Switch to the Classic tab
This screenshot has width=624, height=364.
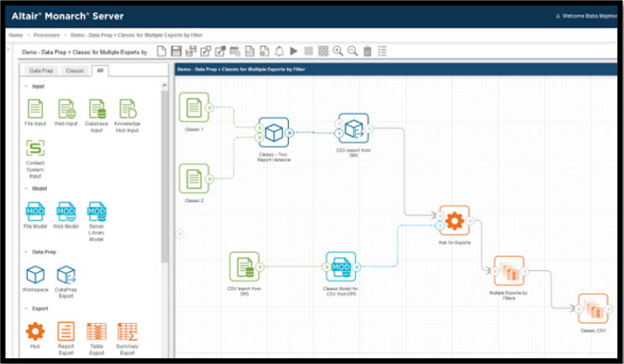(x=75, y=70)
